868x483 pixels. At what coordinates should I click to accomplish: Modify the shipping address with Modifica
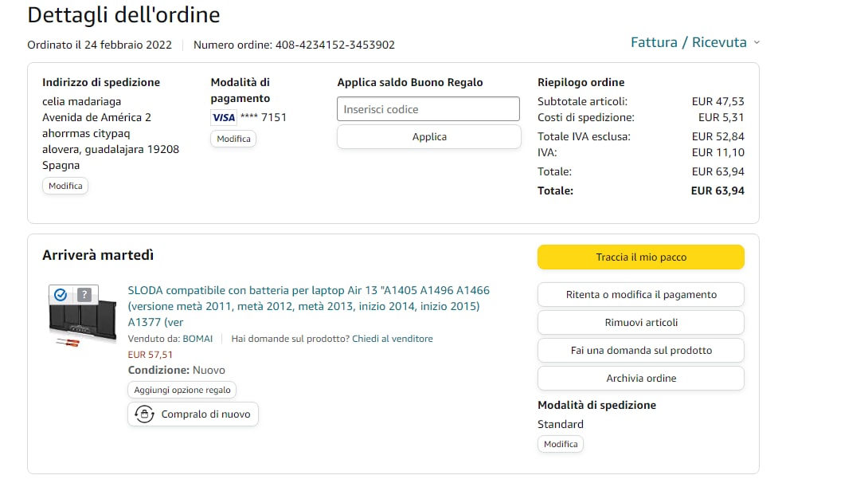tap(65, 186)
